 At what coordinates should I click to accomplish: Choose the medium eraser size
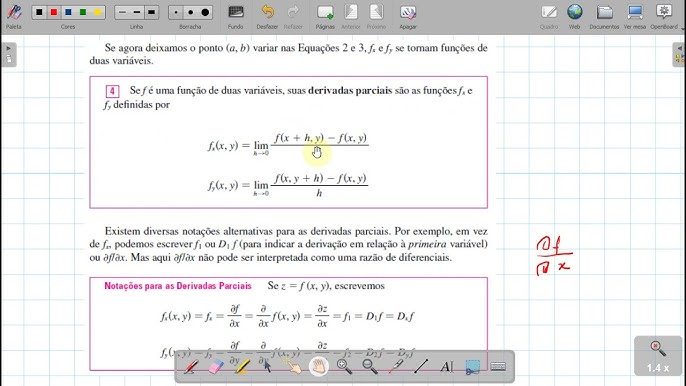pyautogui.click(x=190, y=12)
